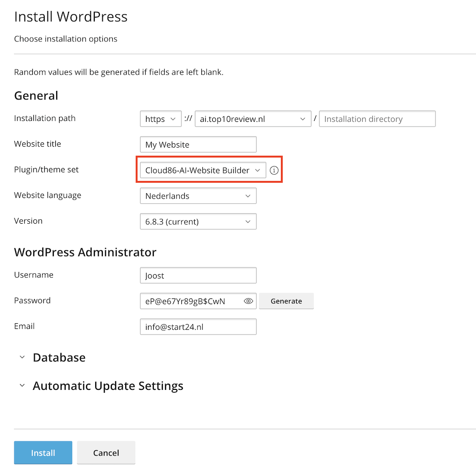This screenshot has height=476, width=476.
Task: Open the Website language dropdown
Action: (198, 196)
